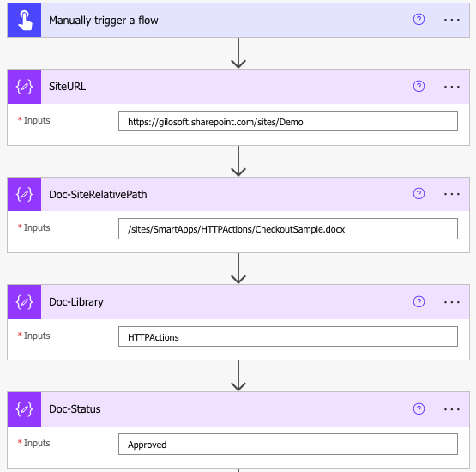Open help for the Doc-Status action
The height and width of the screenshot is (472, 476).
pyautogui.click(x=419, y=408)
